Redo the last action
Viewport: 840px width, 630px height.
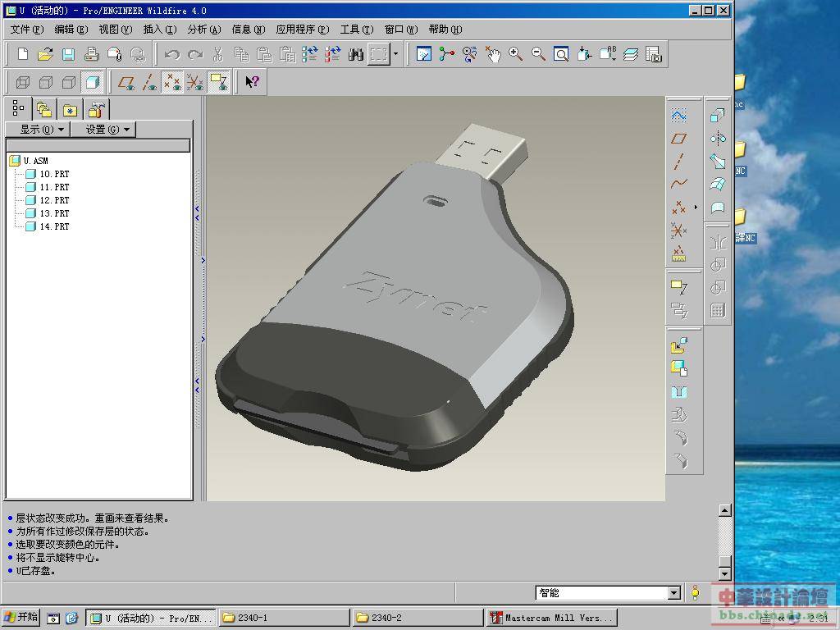(195, 54)
